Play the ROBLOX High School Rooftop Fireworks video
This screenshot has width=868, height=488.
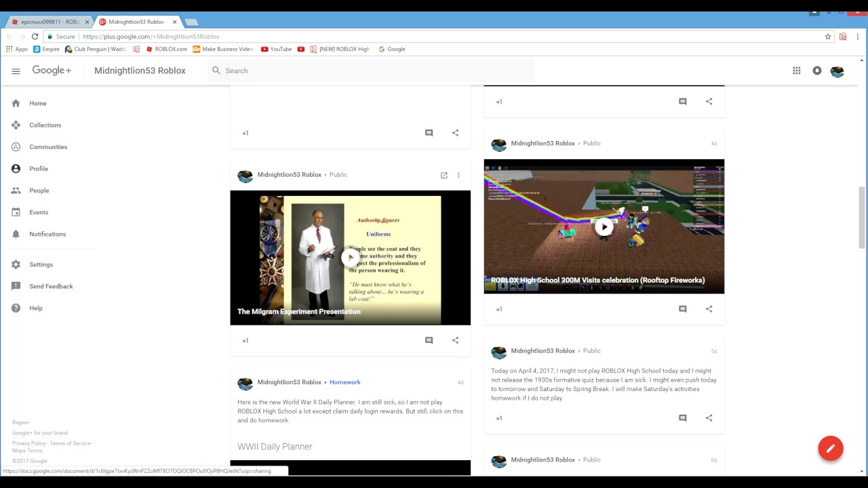pyautogui.click(x=604, y=227)
